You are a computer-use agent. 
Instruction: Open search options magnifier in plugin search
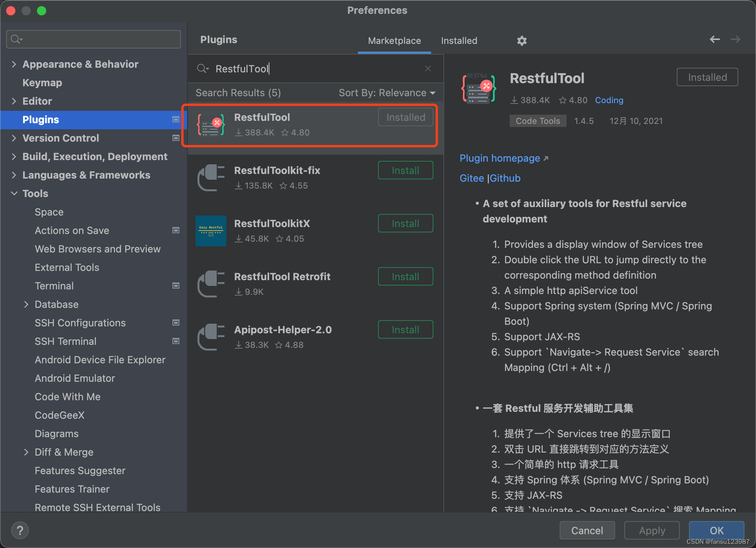click(202, 68)
